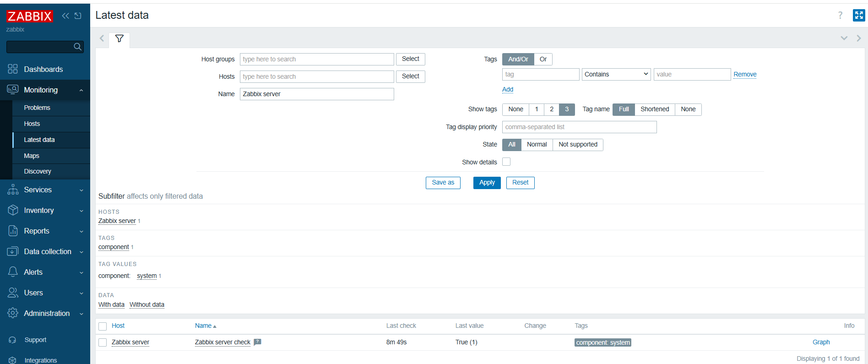Click the Administration gear icon
Viewport: 868px width, 364px height.
click(13, 313)
